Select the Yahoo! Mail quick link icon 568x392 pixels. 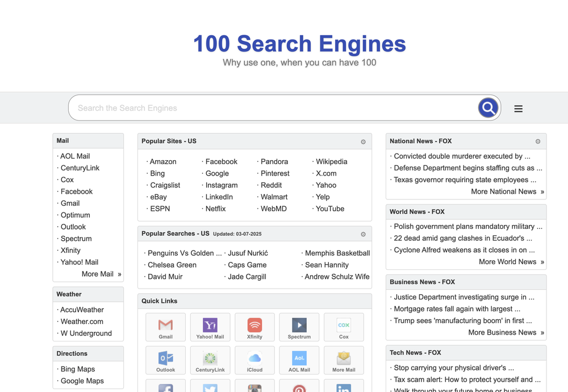click(210, 327)
